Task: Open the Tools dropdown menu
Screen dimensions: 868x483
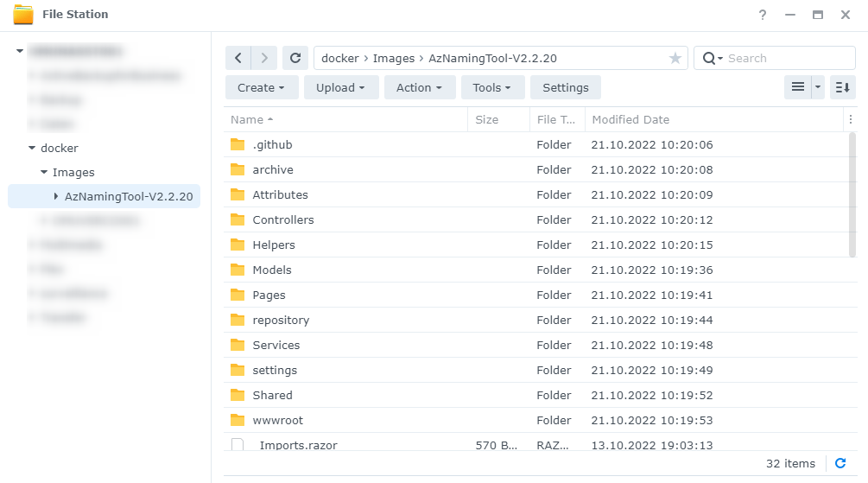Action: coord(492,87)
